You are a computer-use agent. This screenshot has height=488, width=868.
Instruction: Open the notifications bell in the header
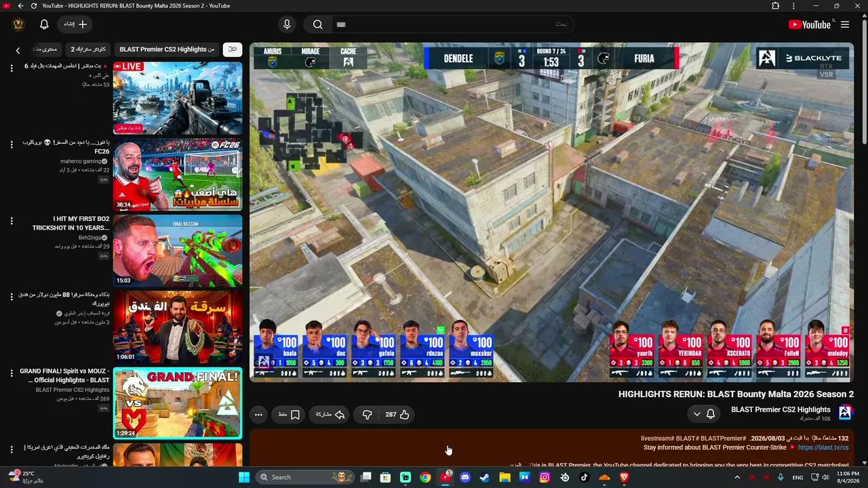tap(44, 24)
